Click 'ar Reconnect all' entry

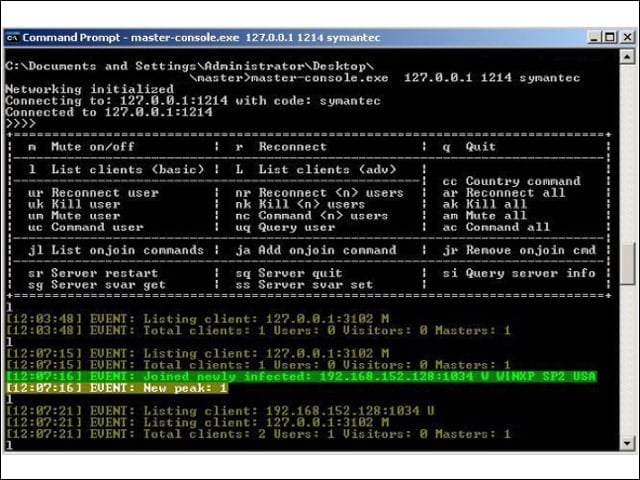(x=504, y=193)
